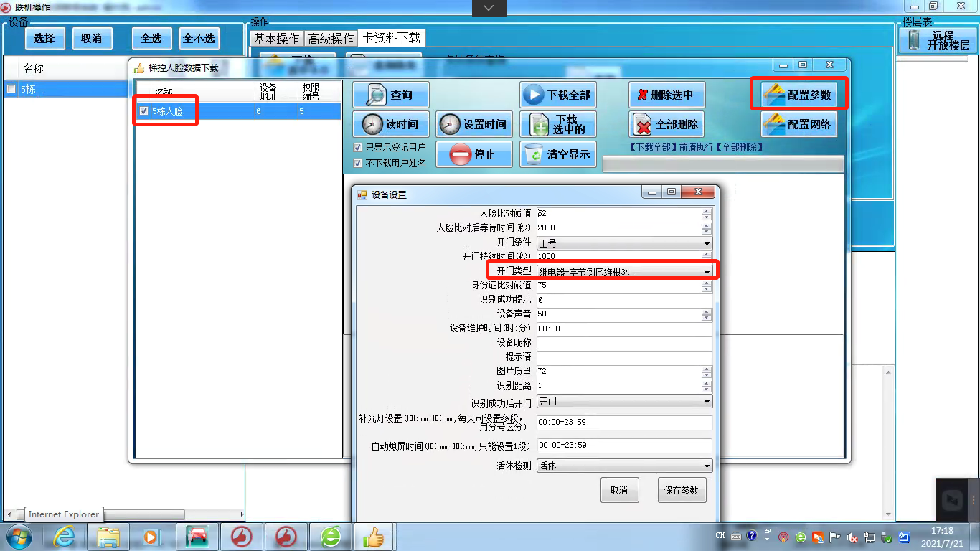
Task: Click the 清空显示 recycle bin button
Action: pos(558,154)
